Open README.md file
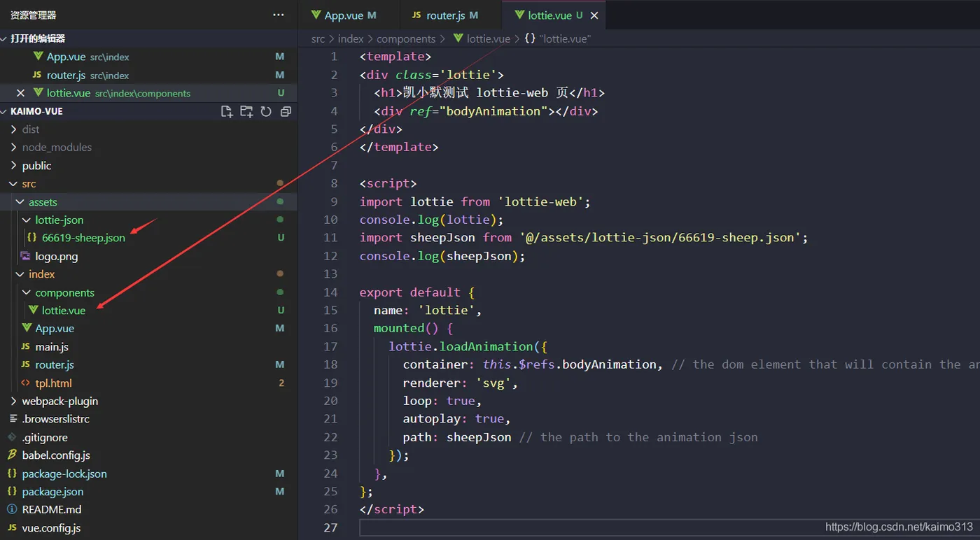The width and height of the screenshot is (980, 540). [x=52, y=510]
